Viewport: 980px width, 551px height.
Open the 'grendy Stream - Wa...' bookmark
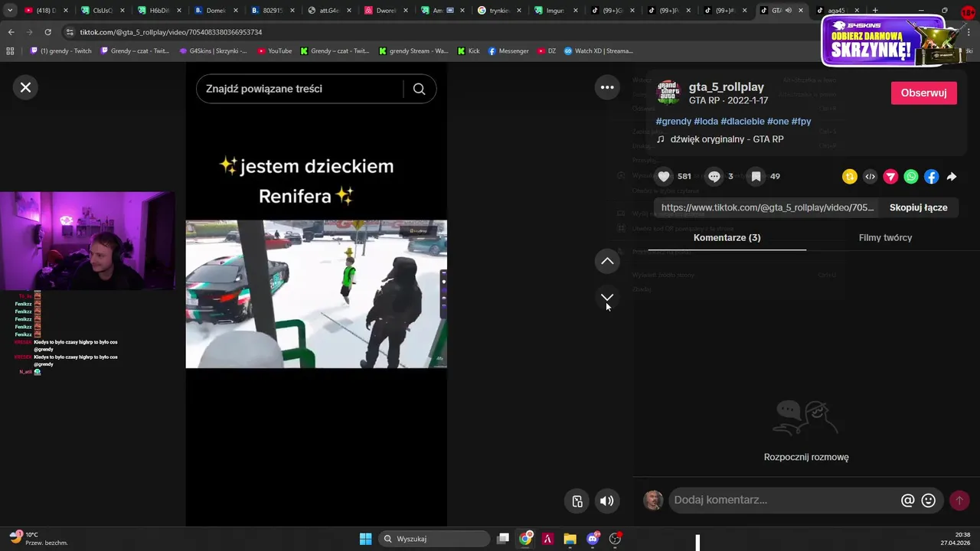click(413, 51)
